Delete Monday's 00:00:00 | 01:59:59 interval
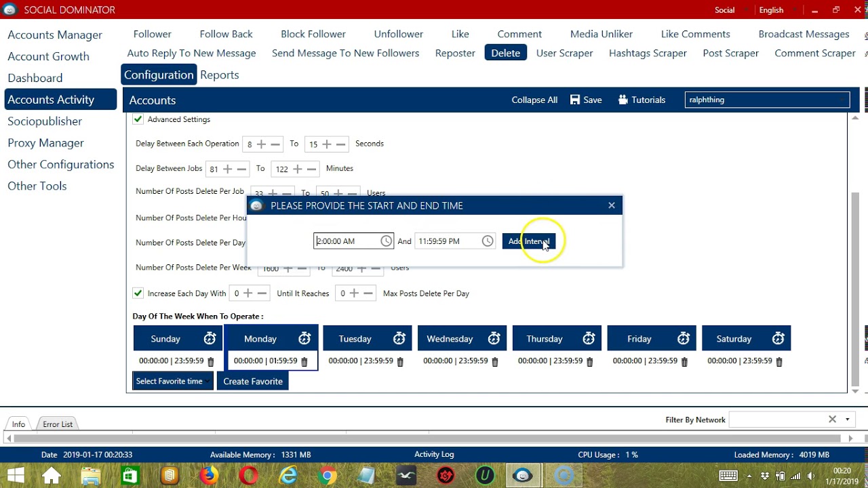The height and width of the screenshot is (488, 868). tap(304, 362)
